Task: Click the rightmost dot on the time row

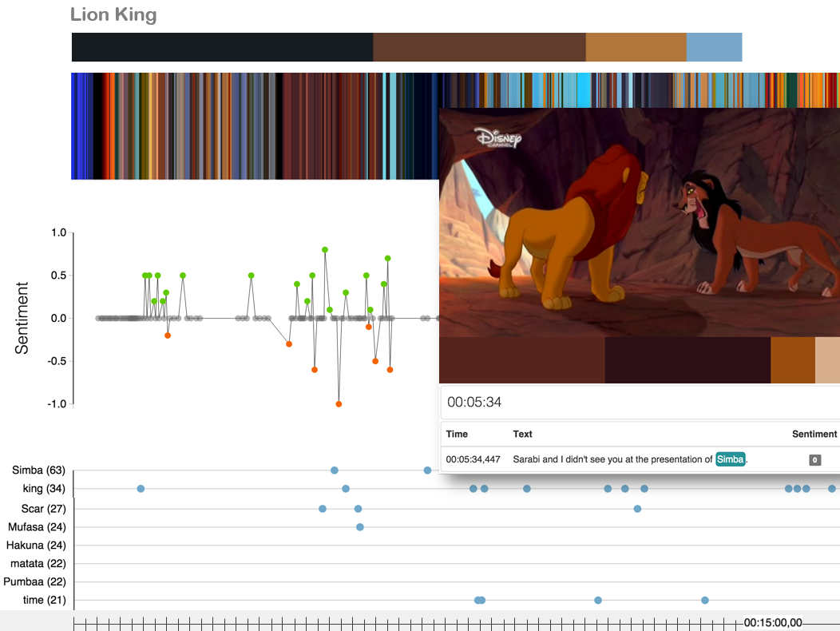Action: pyautogui.click(x=705, y=600)
